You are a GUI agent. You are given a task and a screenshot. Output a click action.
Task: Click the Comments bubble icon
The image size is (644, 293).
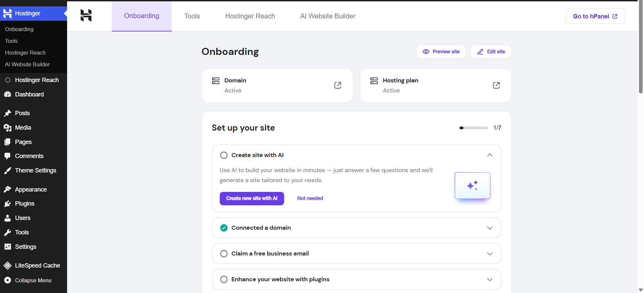pyautogui.click(x=7, y=156)
